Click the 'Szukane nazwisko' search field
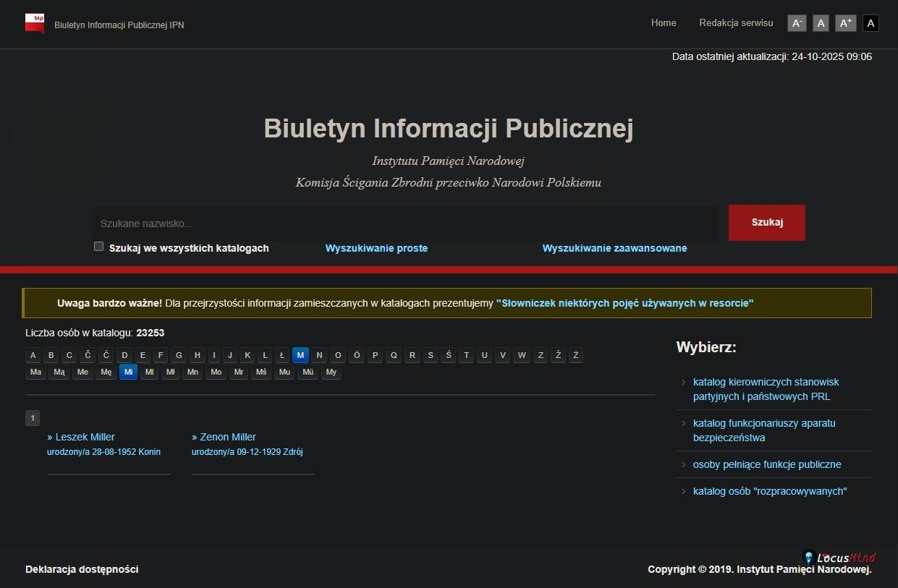Viewport: 898px width, 588px height. (x=405, y=223)
